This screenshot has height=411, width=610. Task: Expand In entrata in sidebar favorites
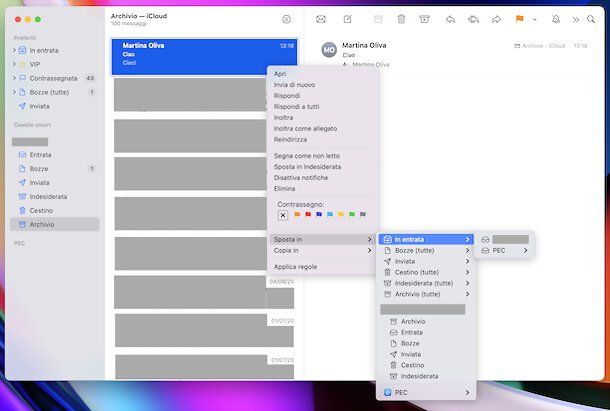pos(14,50)
